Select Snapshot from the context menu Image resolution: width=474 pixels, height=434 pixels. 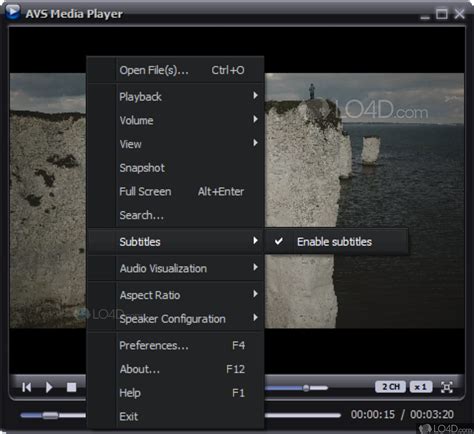(x=176, y=168)
